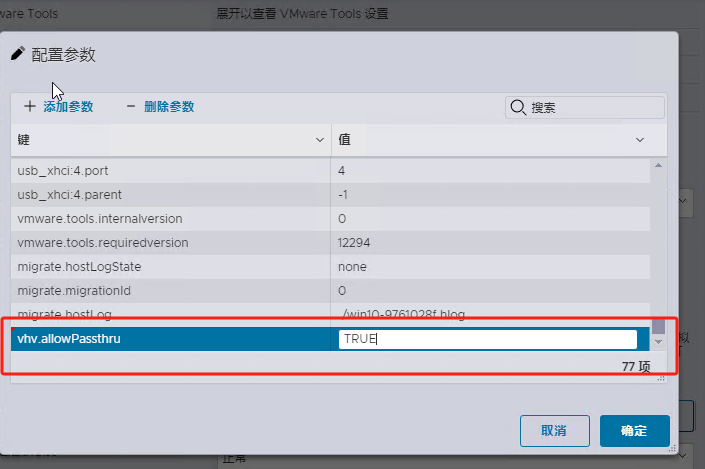
Task: Click the value -1
Action: pyautogui.click(x=343, y=195)
